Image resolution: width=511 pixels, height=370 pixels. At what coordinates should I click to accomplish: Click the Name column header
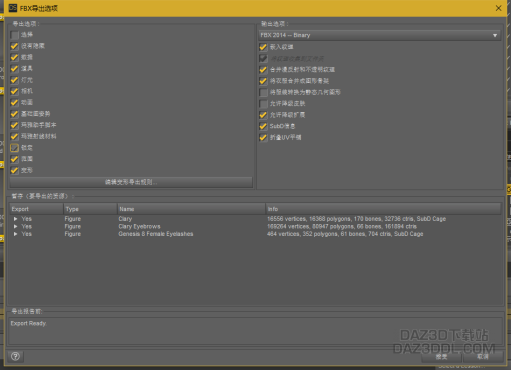click(x=192, y=209)
